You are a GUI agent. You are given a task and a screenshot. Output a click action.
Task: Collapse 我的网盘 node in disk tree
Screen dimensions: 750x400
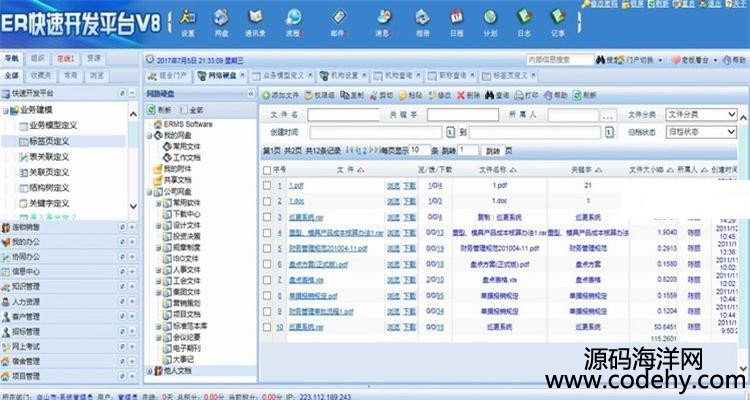pos(150,136)
